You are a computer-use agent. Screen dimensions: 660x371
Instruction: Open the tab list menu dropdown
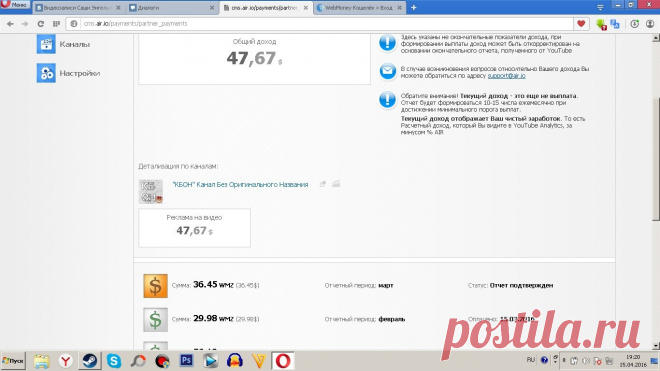point(600,7)
